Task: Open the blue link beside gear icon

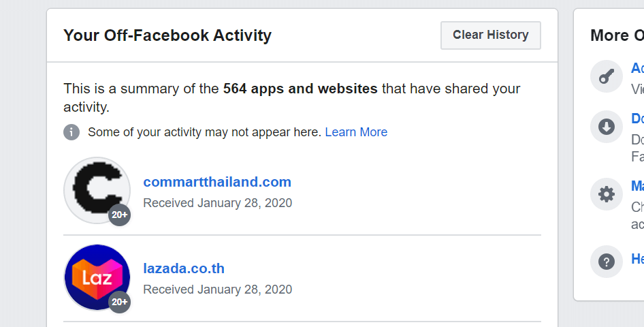Action: [x=637, y=186]
